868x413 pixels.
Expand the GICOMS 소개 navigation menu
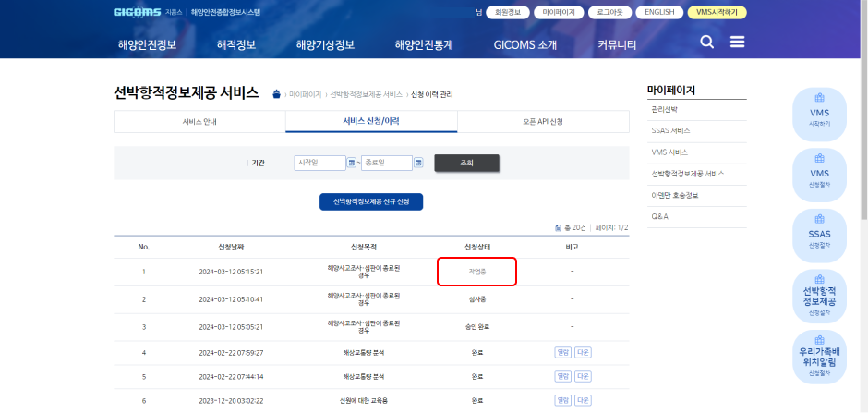524,44
